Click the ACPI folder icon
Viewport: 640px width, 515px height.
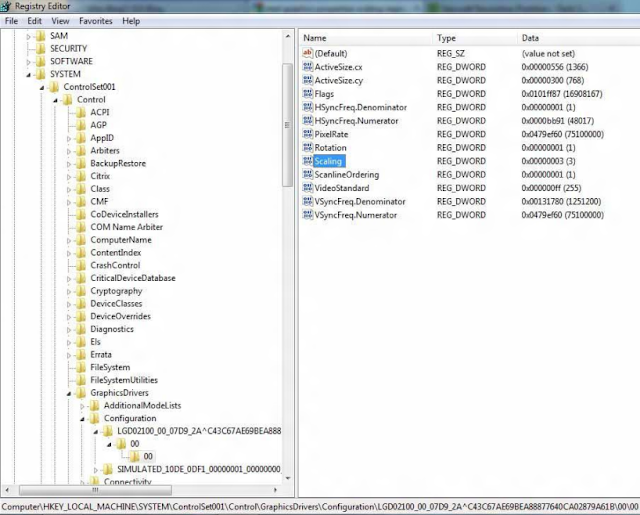tap(81, 112)
